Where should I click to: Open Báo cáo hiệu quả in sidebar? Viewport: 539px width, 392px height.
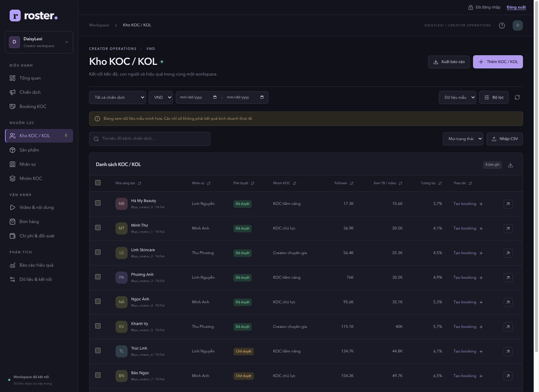coord(39,265)
